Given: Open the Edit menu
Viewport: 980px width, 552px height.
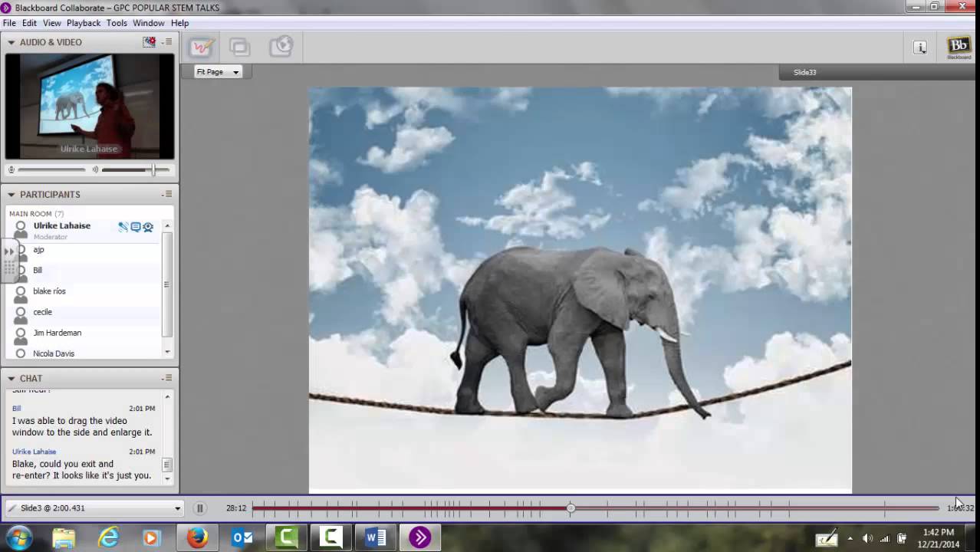Looking at the screenshot, I should pyautogui.click(x=29, y=23).
